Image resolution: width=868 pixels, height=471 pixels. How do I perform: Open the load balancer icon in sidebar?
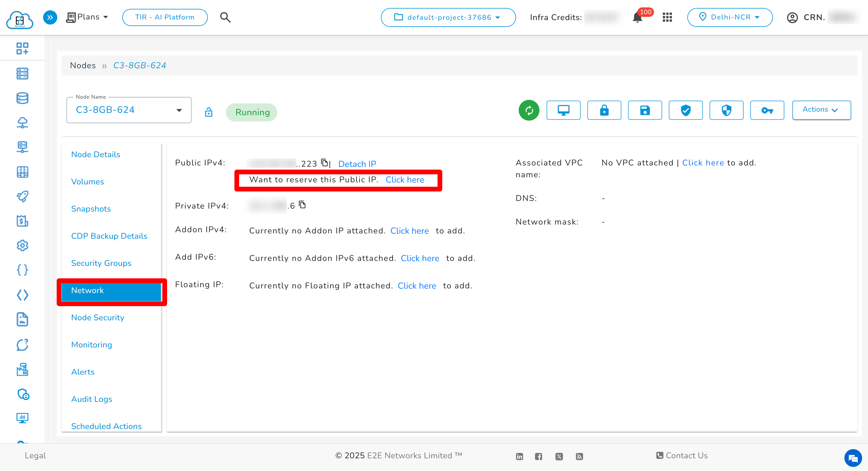[22, 147]
